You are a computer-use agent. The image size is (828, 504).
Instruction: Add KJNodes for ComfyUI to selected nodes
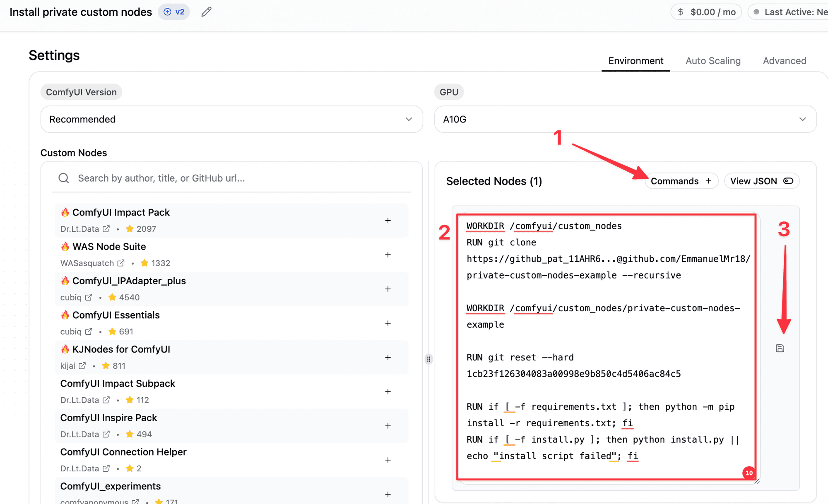388,358
